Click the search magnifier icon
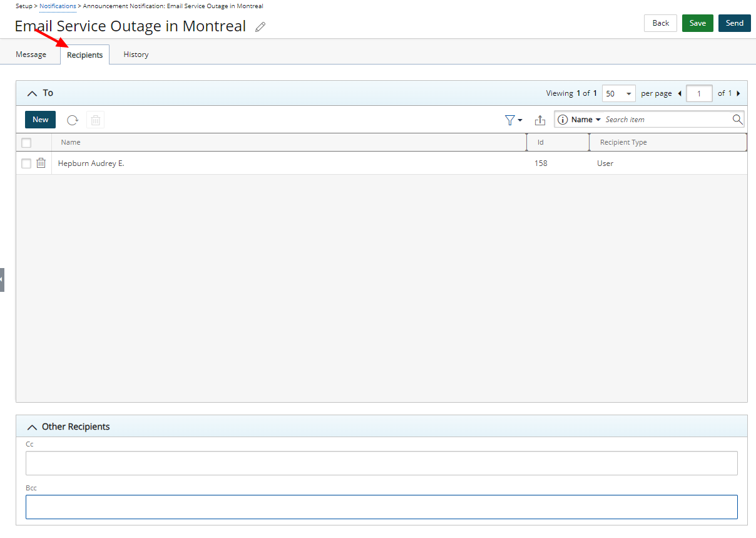Screen dimensions: 756x538 [738, 119]
